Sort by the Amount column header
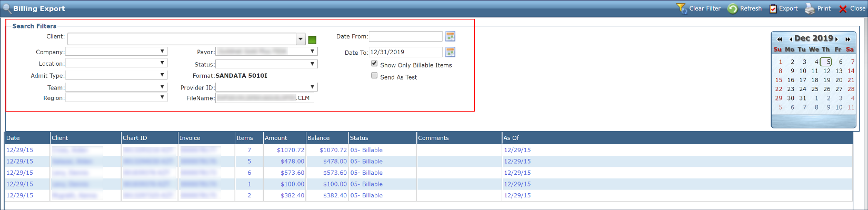The image size is (868, 210). (x=284, y=138)
